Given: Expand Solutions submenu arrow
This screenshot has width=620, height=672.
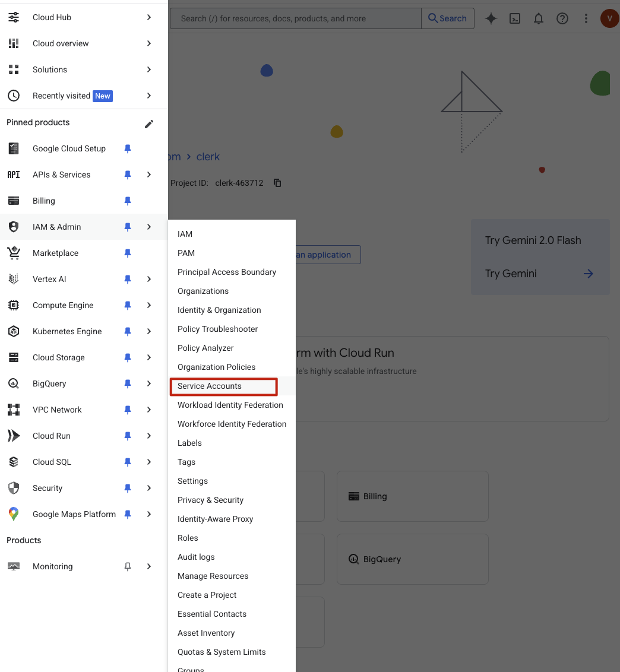Looking at the screenshot, I should pyautogui.click(x=149, y=69).
